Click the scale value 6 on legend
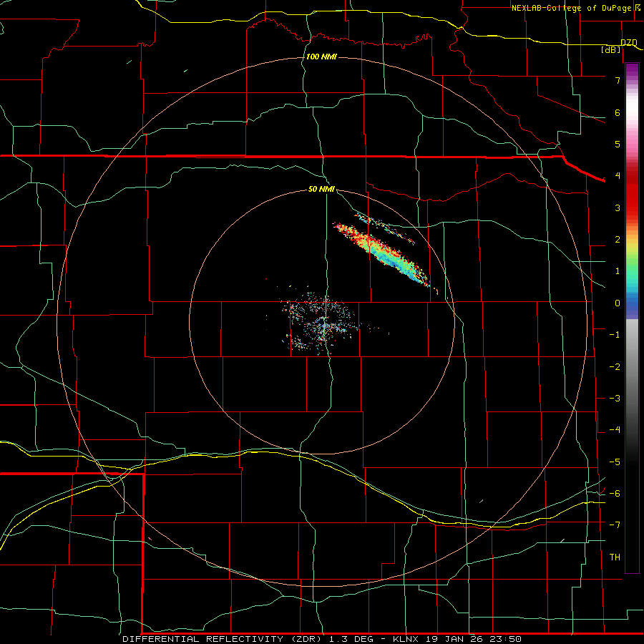This screenshot has height=644, width=644. (x=618, y=112)
